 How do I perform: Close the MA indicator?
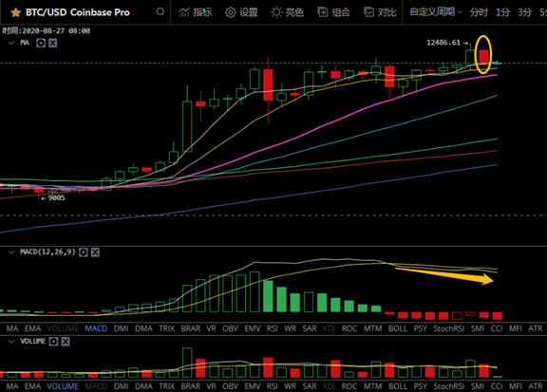(x=52, y=43)
